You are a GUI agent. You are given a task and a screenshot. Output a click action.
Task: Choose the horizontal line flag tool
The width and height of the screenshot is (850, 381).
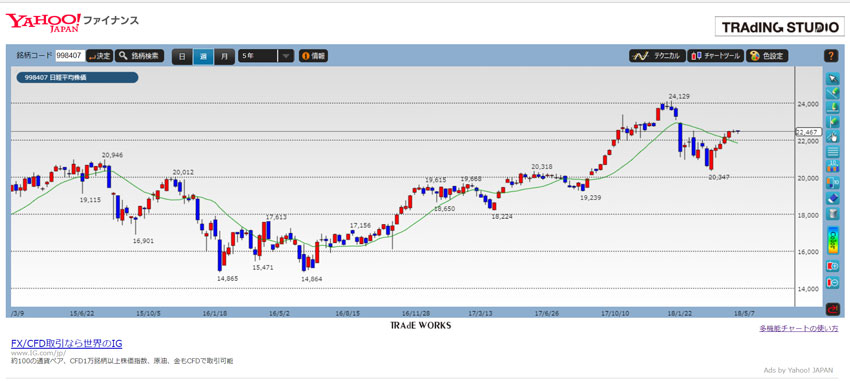click(832, 107)
